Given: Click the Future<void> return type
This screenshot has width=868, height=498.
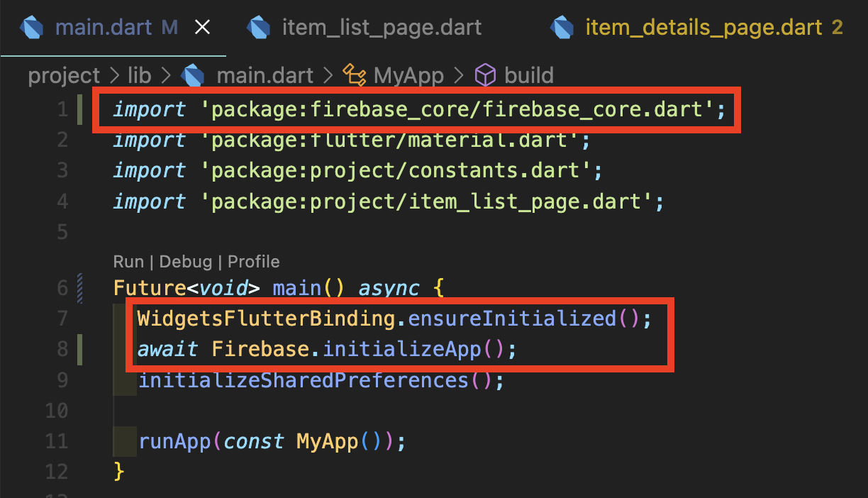Looking at the screenshot, I should [187, 289].
